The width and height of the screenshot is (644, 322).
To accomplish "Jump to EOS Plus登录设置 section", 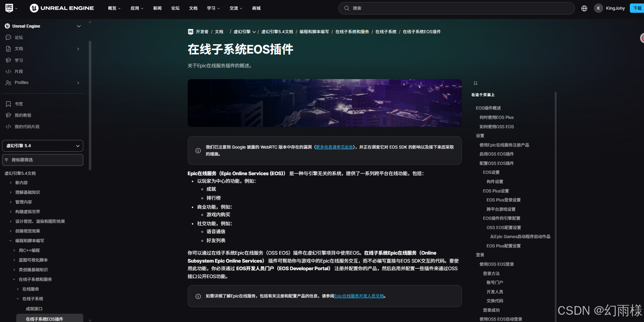I will [x=503, y=200].
